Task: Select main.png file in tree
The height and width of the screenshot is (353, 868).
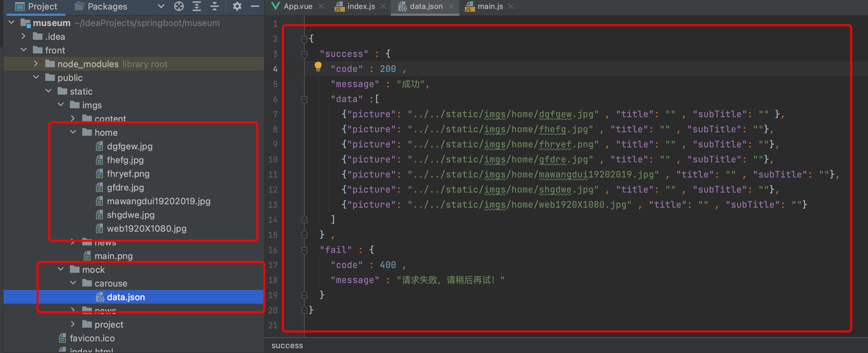Action: click(113, 256)
